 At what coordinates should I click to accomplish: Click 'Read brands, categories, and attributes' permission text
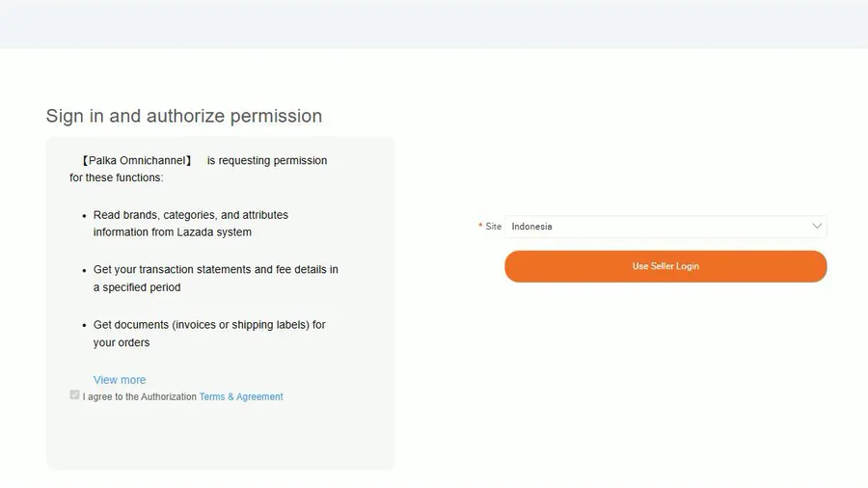click(x=190, y=223)
